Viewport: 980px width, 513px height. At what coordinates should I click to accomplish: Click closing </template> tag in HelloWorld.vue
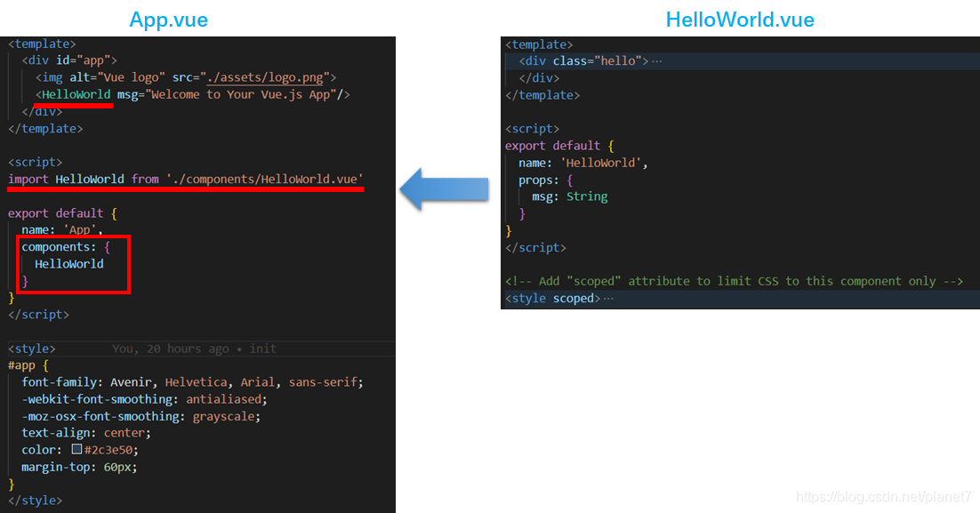coord(542,95)
